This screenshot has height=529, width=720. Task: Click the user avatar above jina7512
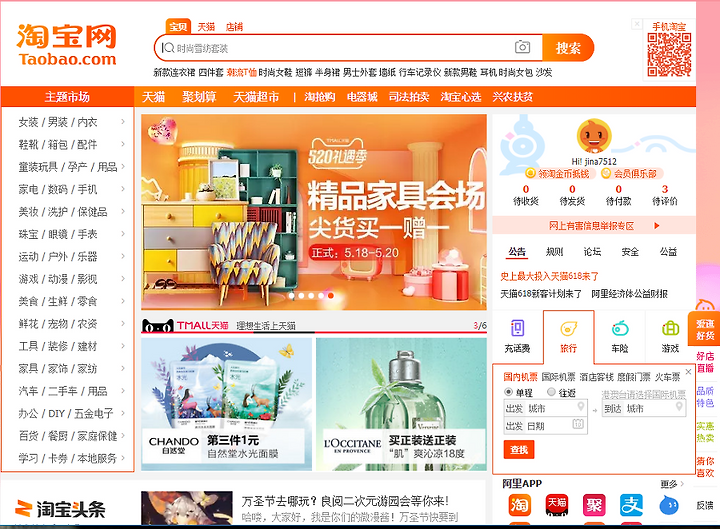[594, 135]
